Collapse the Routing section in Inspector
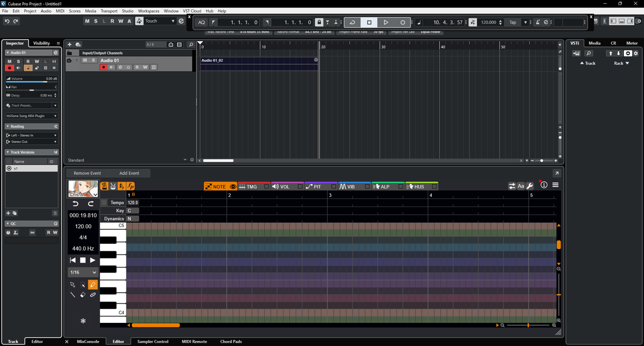This screenshot has height=346, width=644. pos(8,127)
